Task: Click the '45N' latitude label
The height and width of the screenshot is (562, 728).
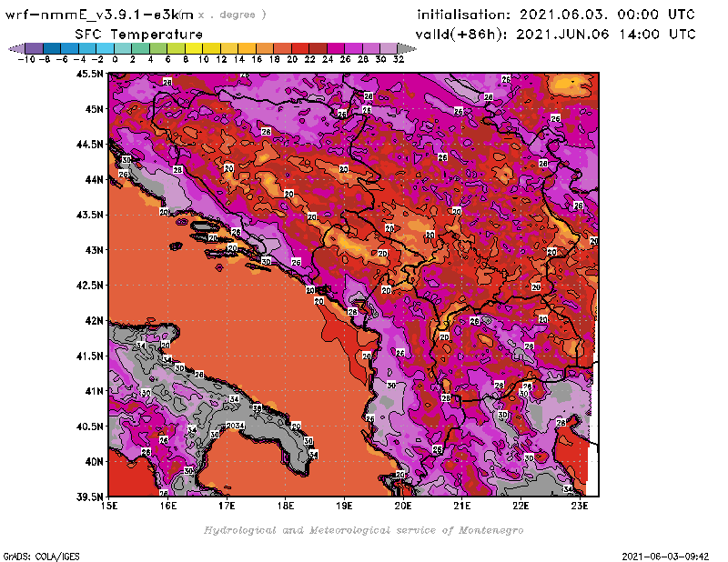Action: 94,109
